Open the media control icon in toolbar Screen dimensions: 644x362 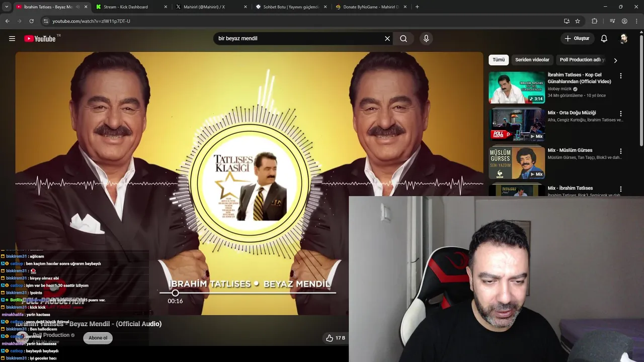tap(612, 21)
